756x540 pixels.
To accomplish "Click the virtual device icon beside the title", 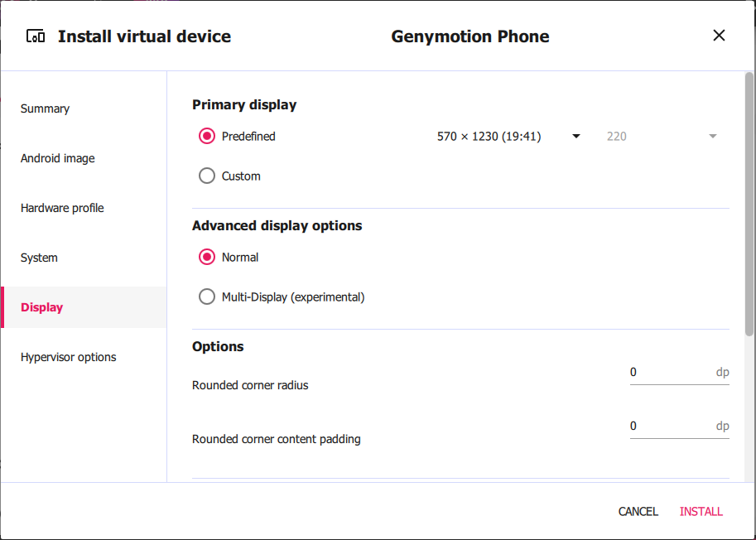I will 36,36.
